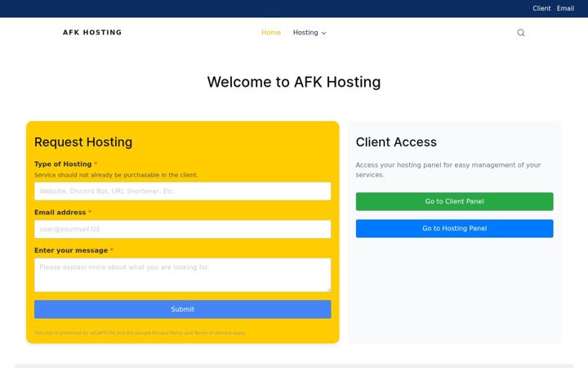Open the search icon in header
The image size is (588, 368).
pos(520,33)
